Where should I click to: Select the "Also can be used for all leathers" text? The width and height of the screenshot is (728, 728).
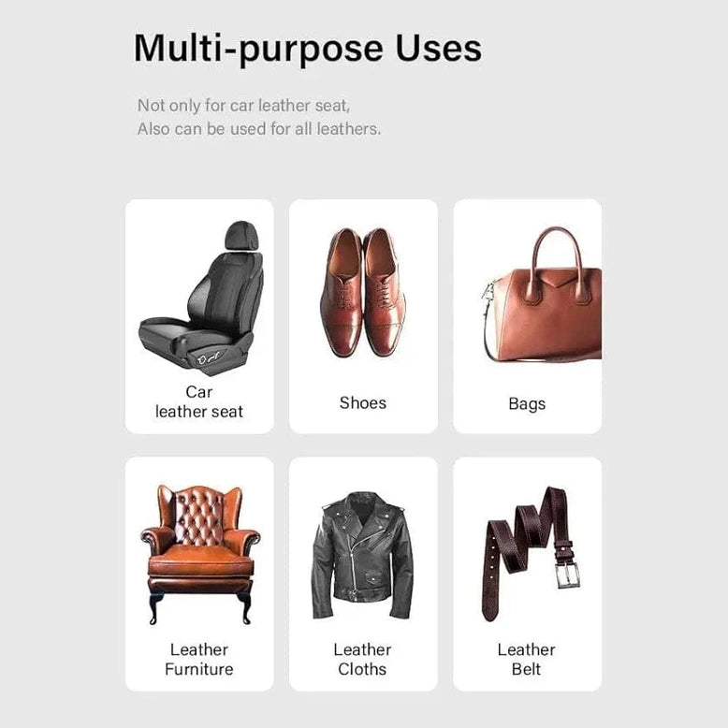[259, 128]
